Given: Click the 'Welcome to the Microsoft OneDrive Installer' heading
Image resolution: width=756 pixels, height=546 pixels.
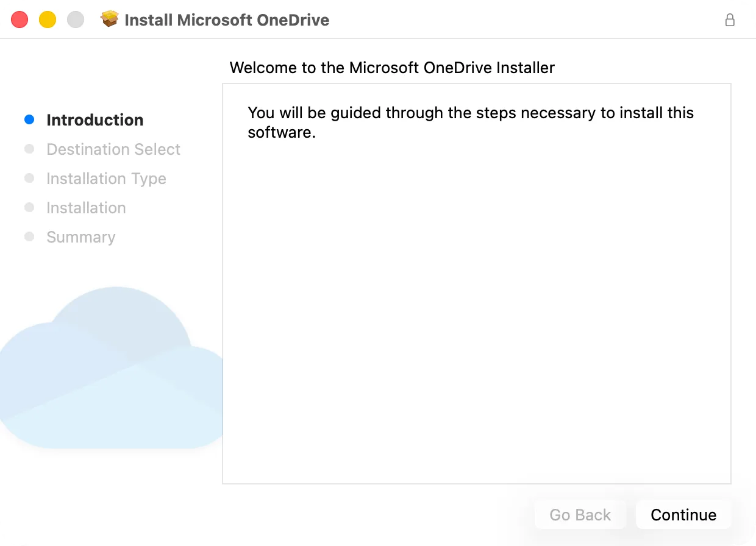Looking at the screenshot, I should pos(392,68).
